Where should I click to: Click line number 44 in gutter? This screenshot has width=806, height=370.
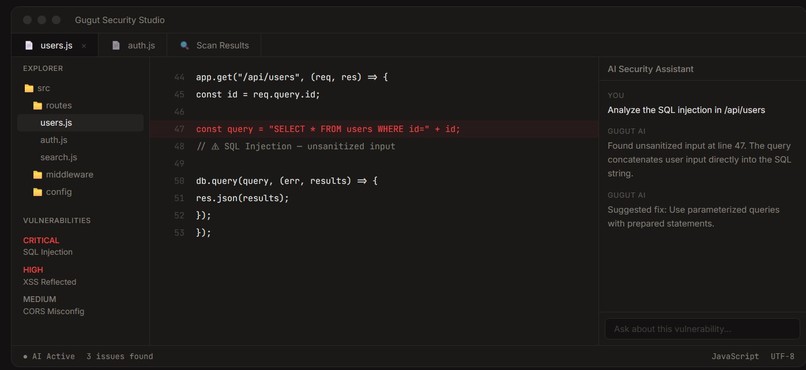point(179,78)
